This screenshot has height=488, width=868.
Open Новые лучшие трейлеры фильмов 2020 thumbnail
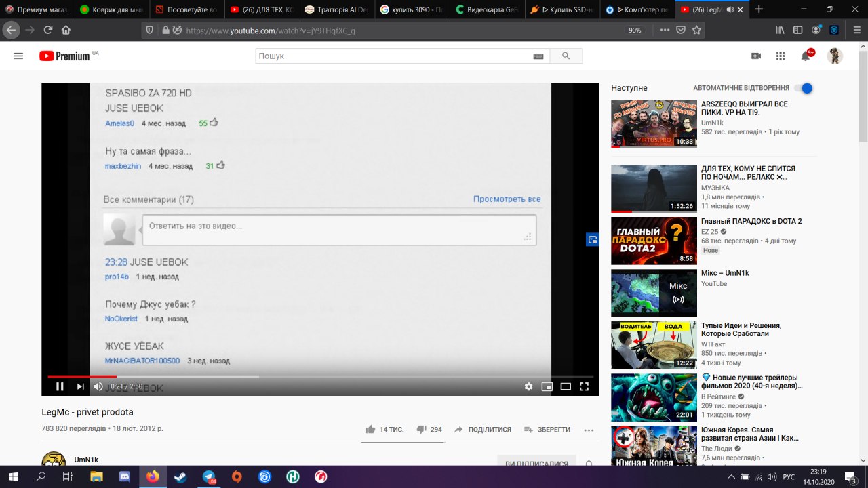pos(654,397)
